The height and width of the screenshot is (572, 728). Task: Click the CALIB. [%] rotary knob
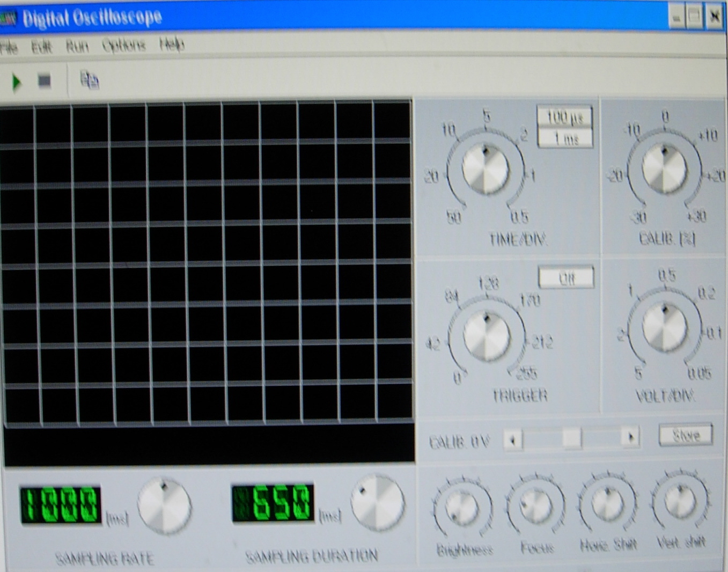click(664, 168)
